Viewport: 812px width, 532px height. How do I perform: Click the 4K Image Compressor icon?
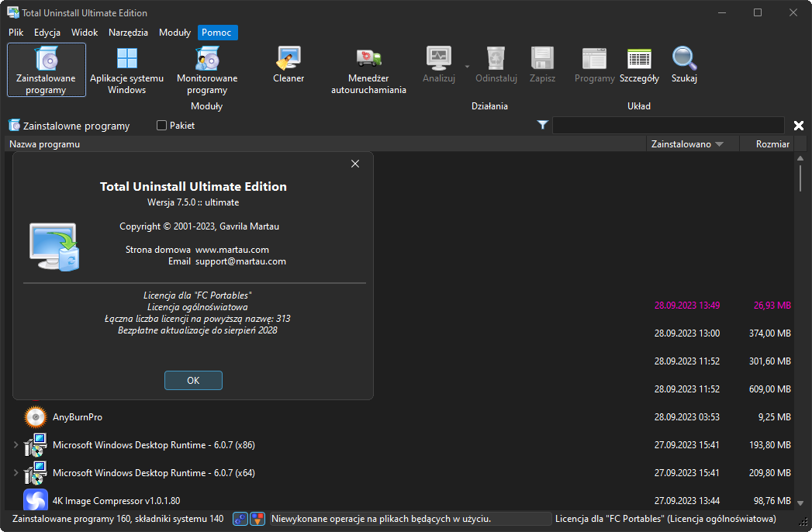36,500
